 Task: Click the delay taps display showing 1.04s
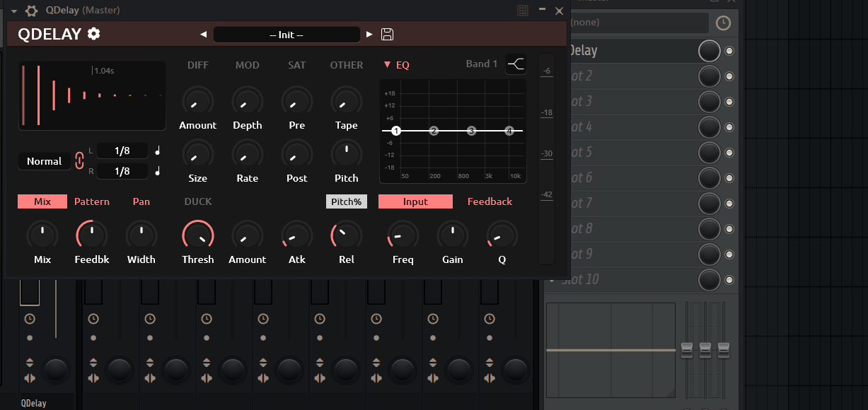click(93, 96)
